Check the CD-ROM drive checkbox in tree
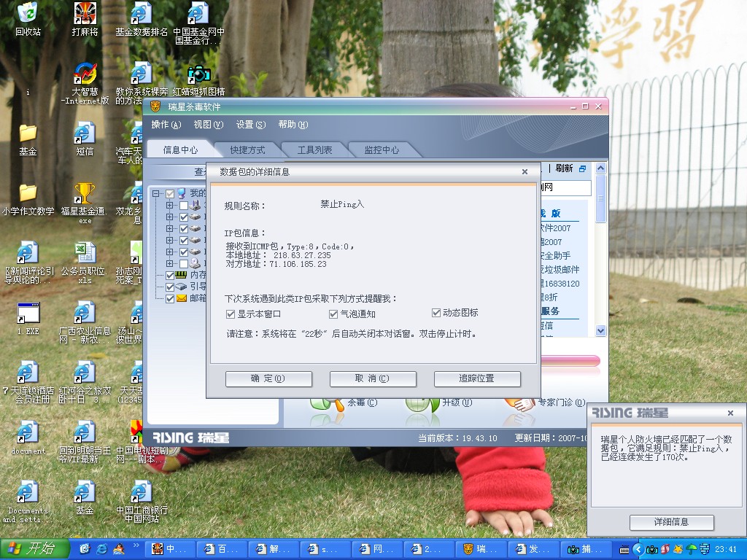 (x=183, y=263)
